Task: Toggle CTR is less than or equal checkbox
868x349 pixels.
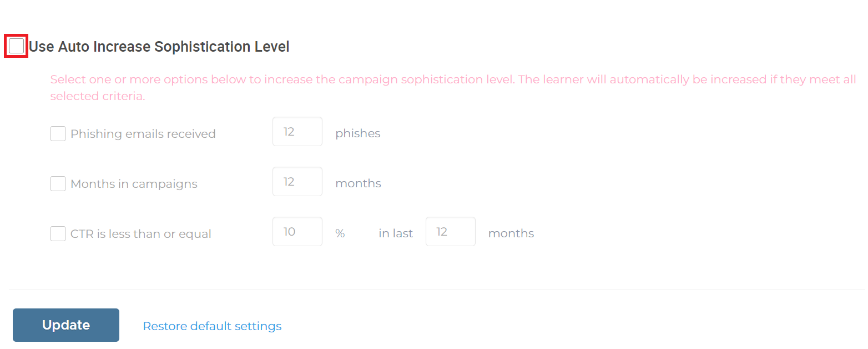Action: tap(58, 233)
